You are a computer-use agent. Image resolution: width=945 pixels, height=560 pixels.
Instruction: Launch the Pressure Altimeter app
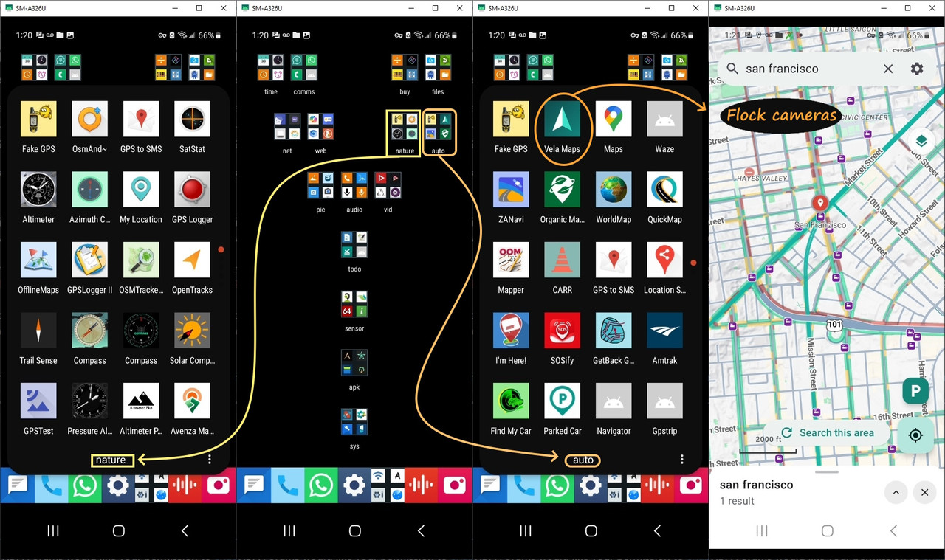(x=90, y=401)
